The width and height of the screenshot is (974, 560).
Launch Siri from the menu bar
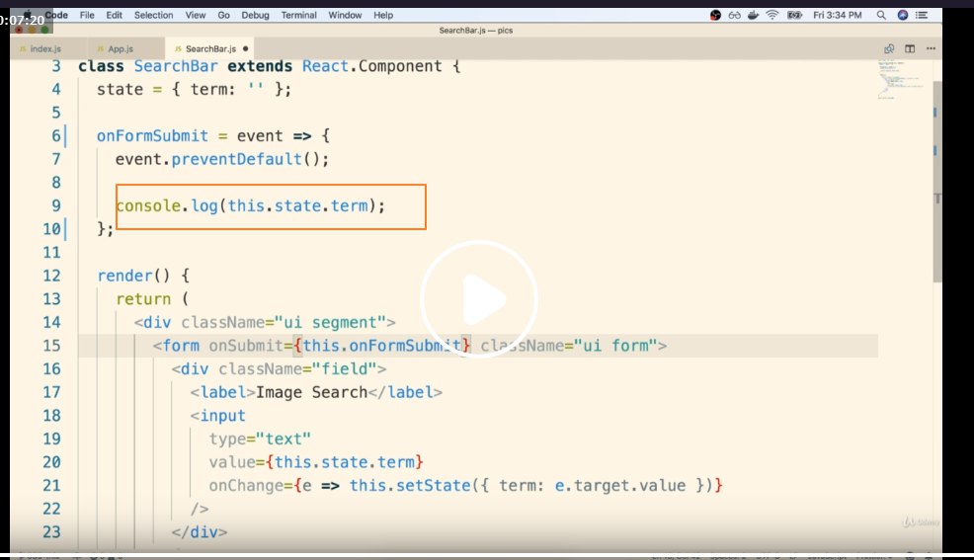point(903,15)
